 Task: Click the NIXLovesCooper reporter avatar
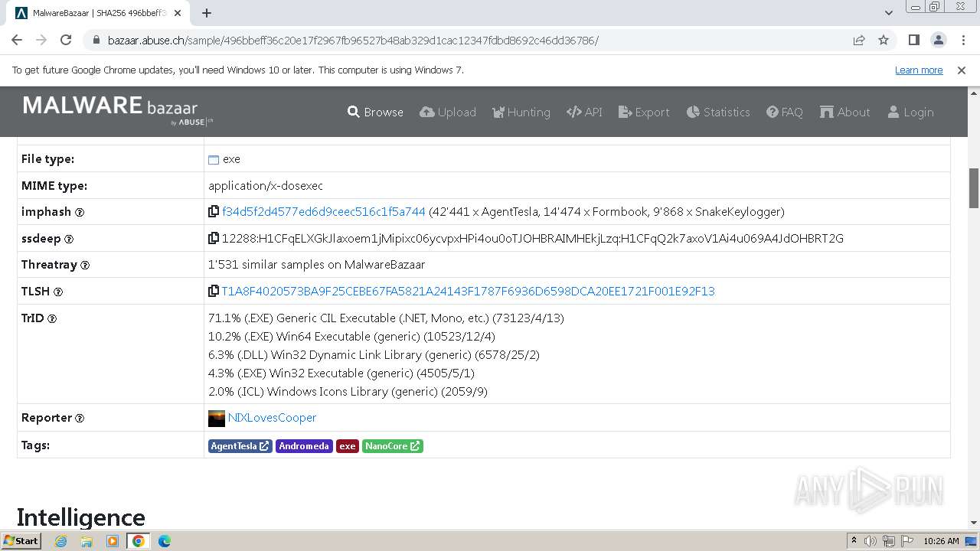(217, 418)
